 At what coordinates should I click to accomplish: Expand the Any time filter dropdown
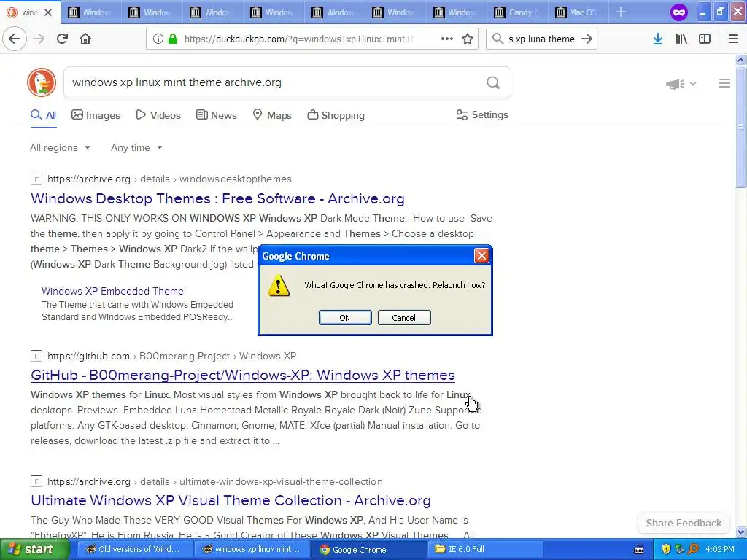tap(136, 147)
